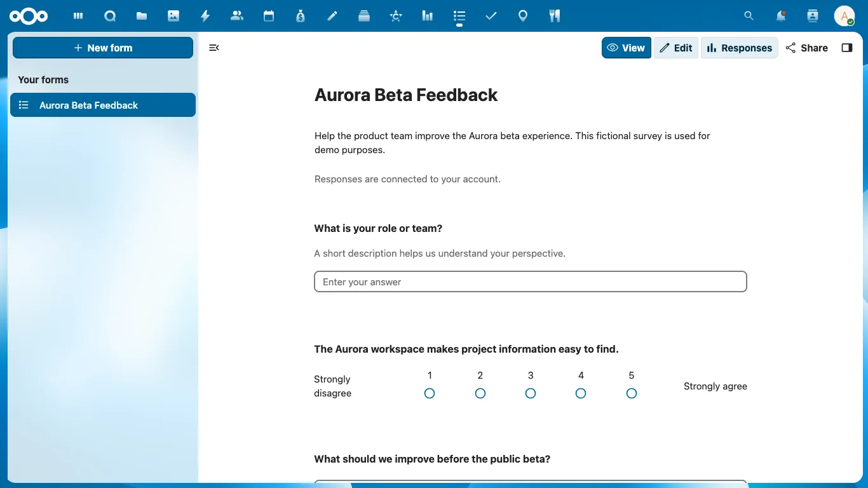Open the Activity app
The image size is (868, 488).
pyautogui.click(x=205, y=16)
